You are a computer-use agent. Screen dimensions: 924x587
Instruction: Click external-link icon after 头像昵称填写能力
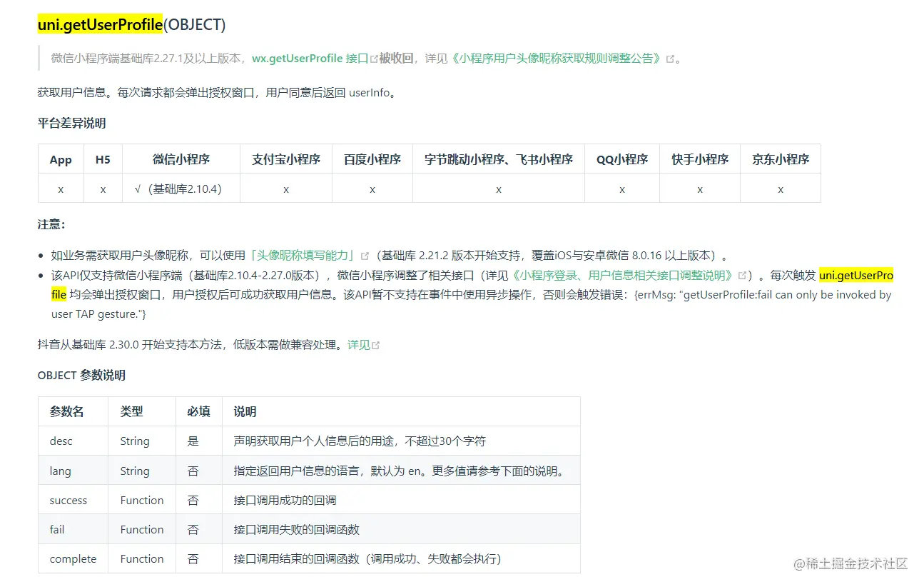[365, 256]
